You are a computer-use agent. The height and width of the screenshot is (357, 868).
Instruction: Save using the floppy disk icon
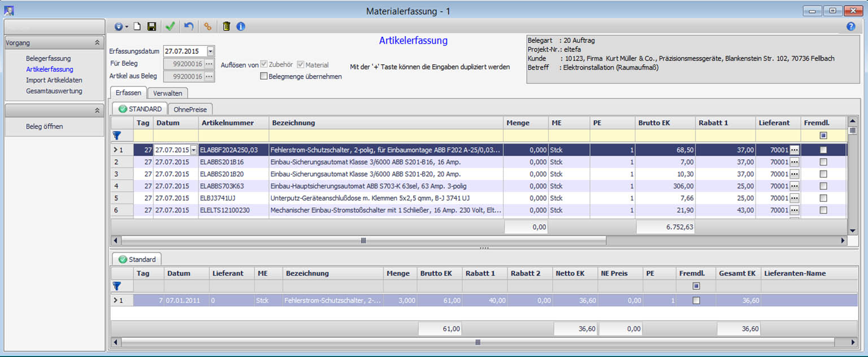tap(151, 27)
